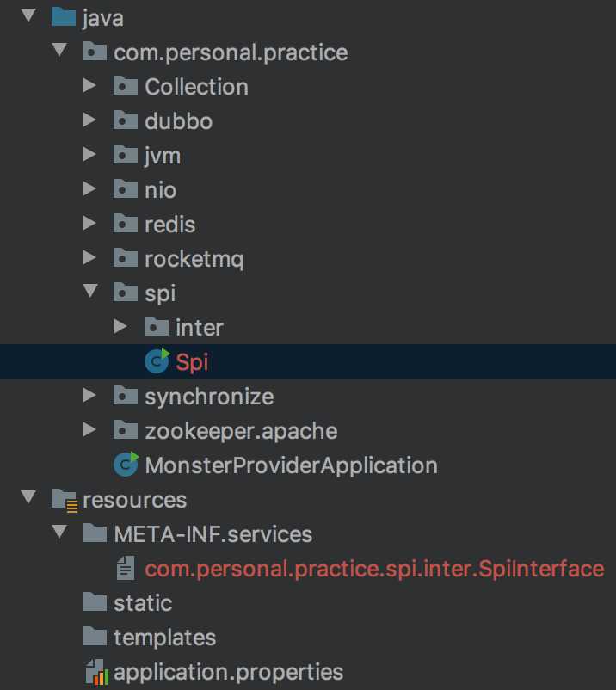
Task: Click the templates folder icon
Action: pyautogui.click(x=95, y=637)
